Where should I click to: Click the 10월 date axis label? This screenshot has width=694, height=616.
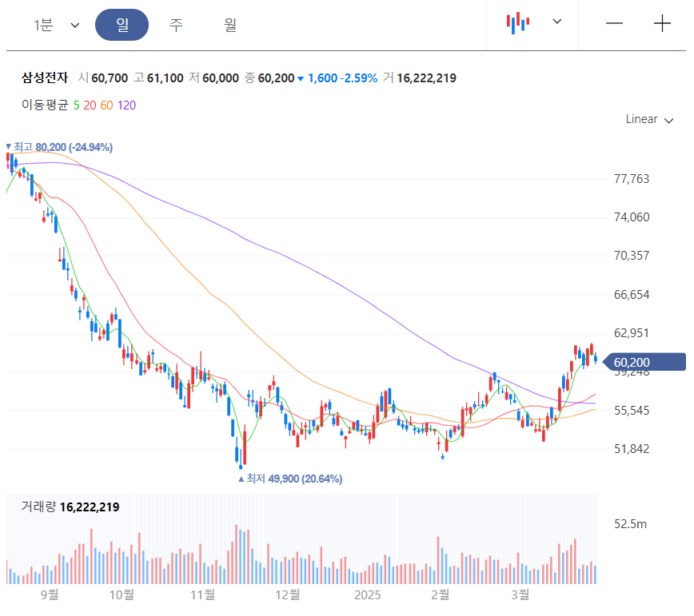122,594
